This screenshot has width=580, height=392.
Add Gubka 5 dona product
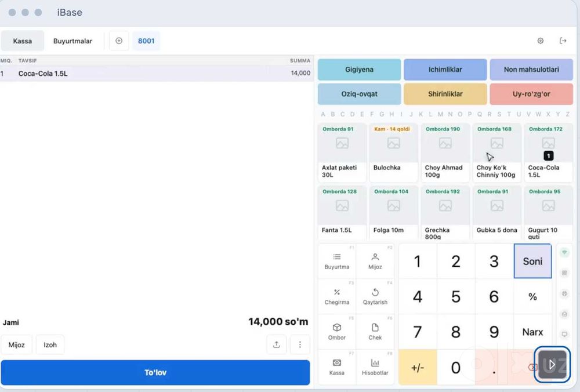point(497,213)
